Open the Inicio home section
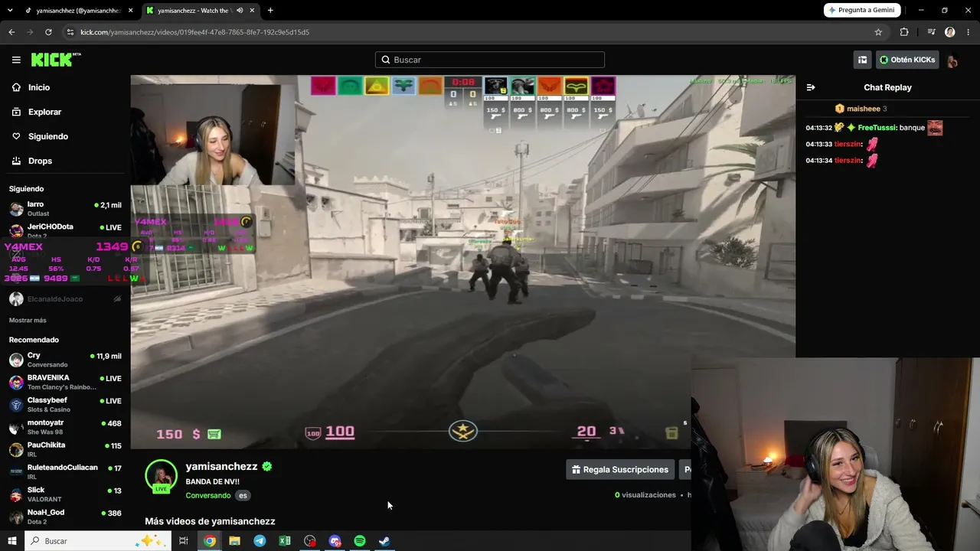This screenshot has height=551, width=980. click(x=39, y=87)
